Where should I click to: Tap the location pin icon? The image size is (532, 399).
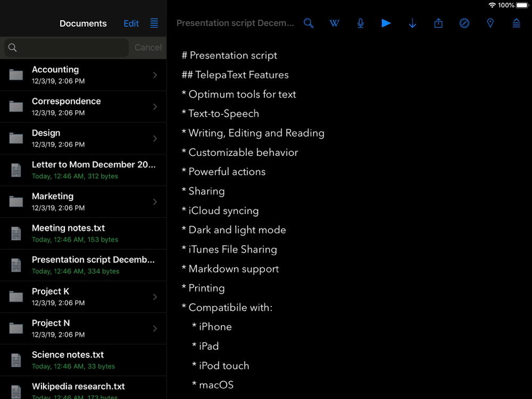(x=491, y=23)
